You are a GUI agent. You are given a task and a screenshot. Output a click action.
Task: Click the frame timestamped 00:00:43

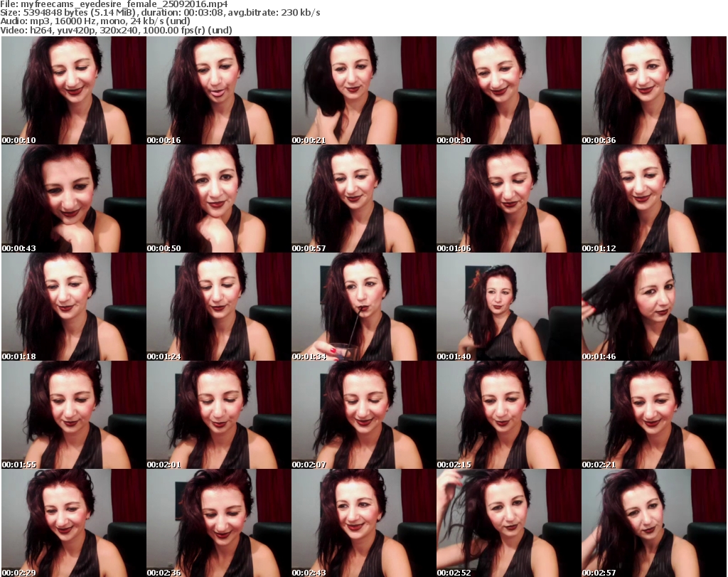tap(74, 198)
